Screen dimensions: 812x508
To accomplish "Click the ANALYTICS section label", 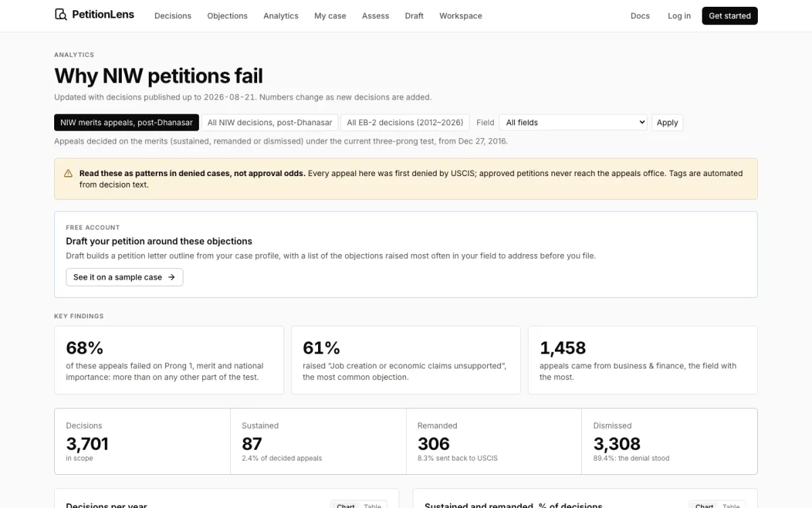I will coord(74,55).
